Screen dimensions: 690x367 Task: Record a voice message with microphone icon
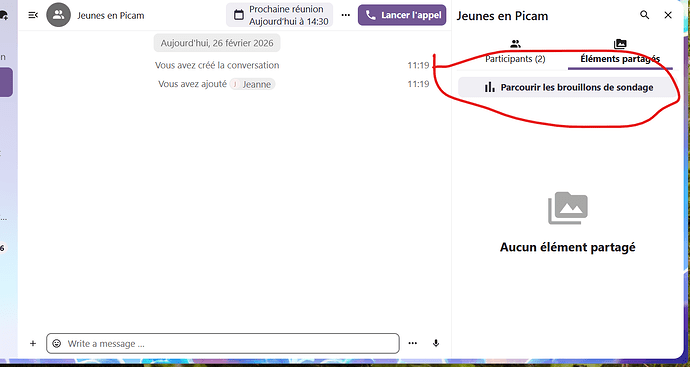[x=436, y=343]
